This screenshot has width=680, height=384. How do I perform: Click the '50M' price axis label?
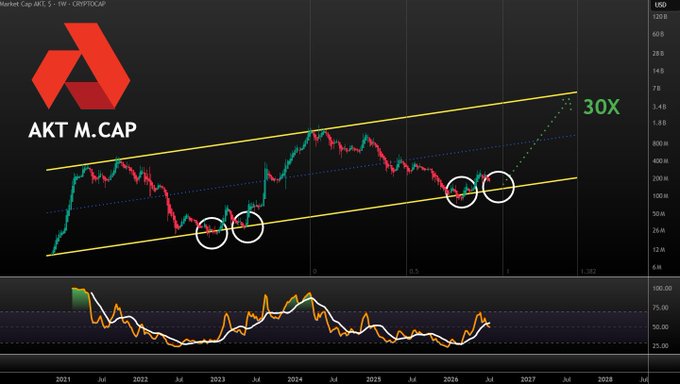coord(659,213)
